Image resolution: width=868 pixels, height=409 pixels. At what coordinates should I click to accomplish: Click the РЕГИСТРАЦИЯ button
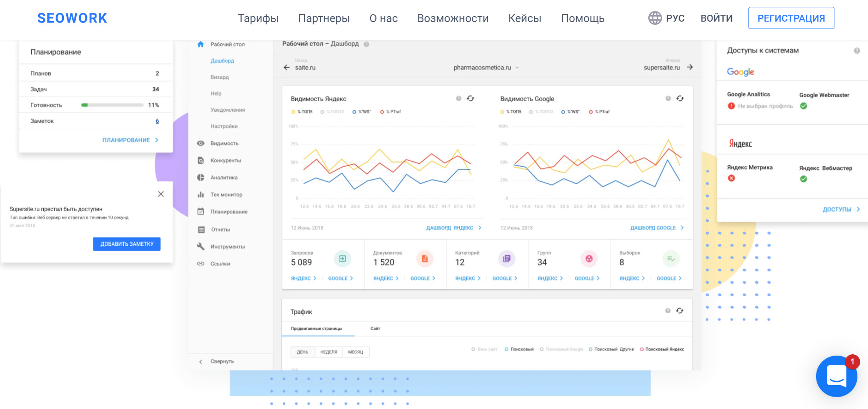click(791, 18)
